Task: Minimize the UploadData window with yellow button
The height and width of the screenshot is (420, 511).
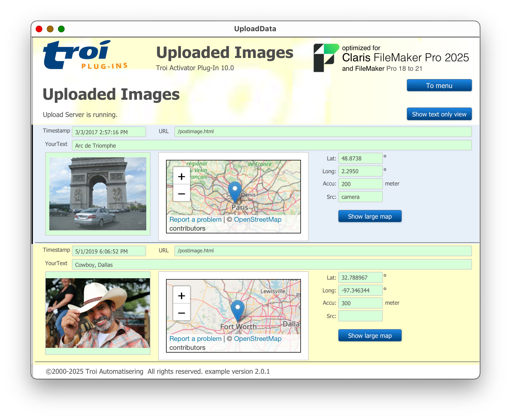Action: pyautogui.click(x=50, y=29)
